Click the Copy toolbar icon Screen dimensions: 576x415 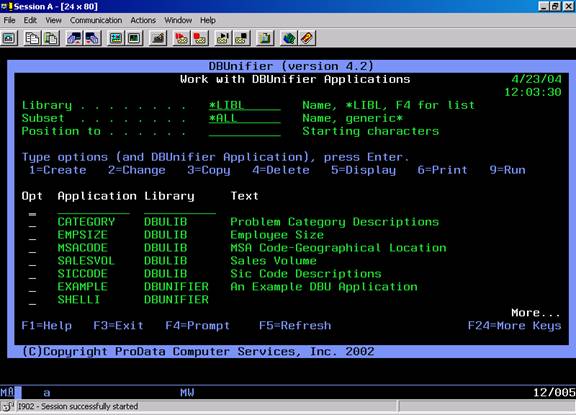pos(33,38)
